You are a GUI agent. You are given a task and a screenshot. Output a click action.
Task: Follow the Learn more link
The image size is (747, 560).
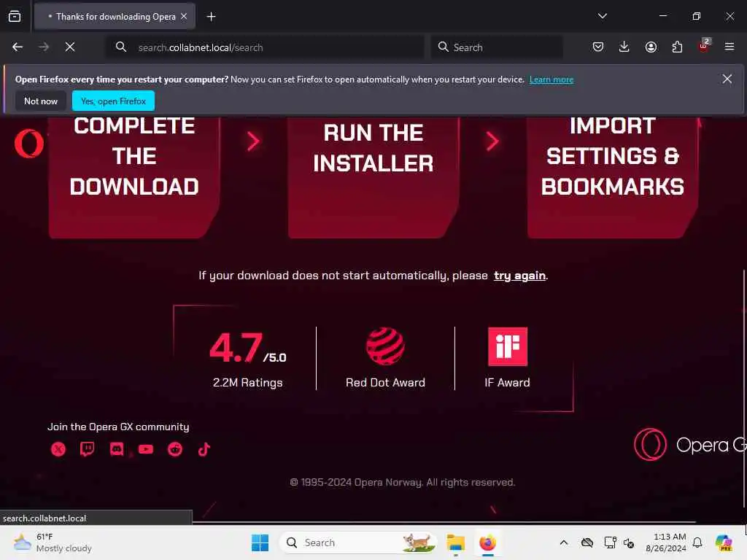tap(551, 79)
